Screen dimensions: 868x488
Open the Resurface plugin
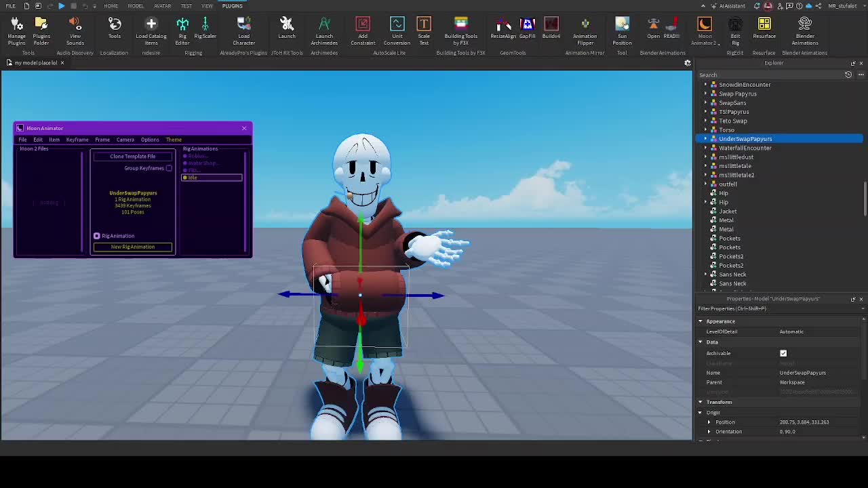click(x=764, y=31)
